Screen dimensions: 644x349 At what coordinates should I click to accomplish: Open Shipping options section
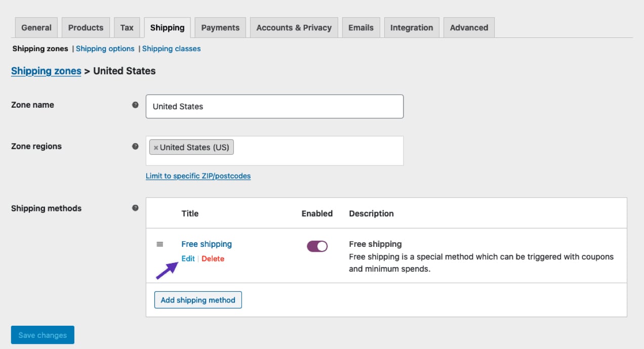coord(105,49)
